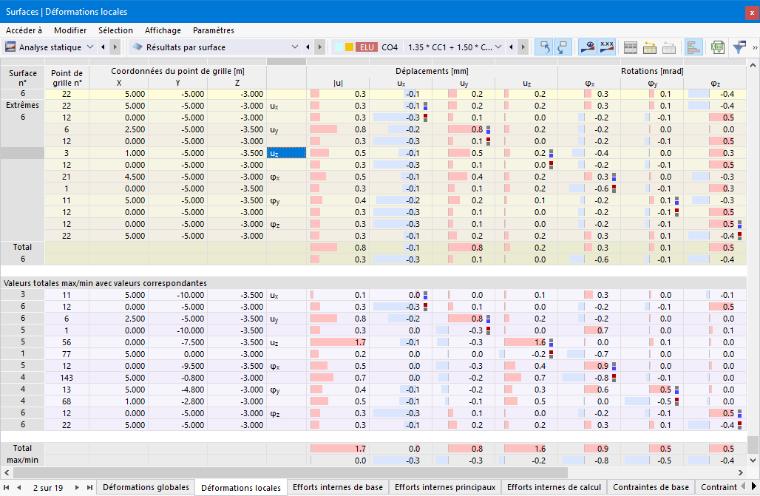Click the highlighted blue uz cell
Viewport: 760px width, 496px height.
click(286, 153)
